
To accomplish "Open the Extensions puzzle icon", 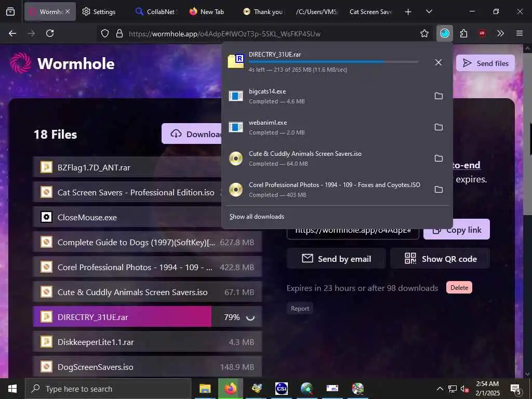I will coord(463,33).
